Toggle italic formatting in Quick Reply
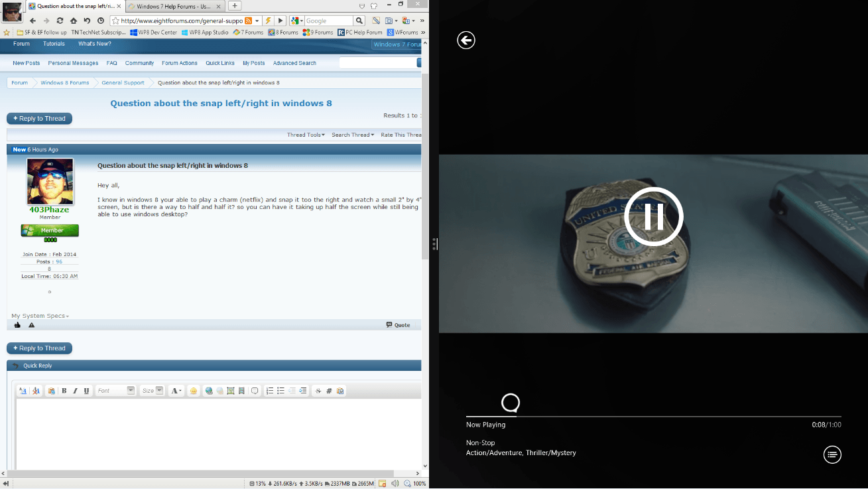The width and height of the screenshot is (868, 489). tap(76, 391)
